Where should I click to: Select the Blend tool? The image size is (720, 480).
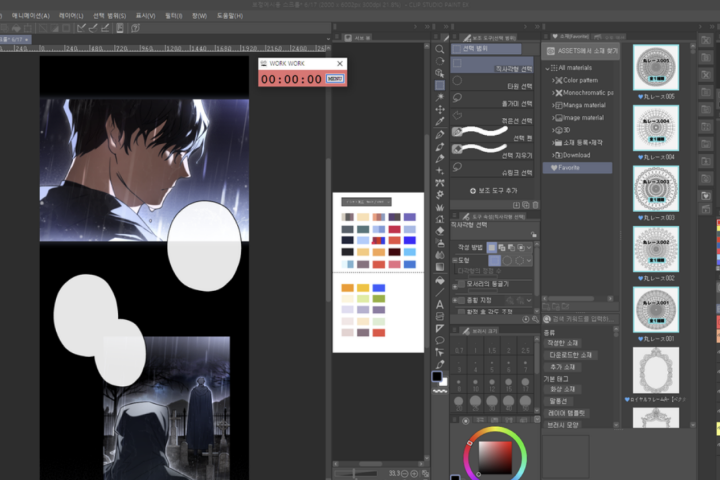coord(439,254)
